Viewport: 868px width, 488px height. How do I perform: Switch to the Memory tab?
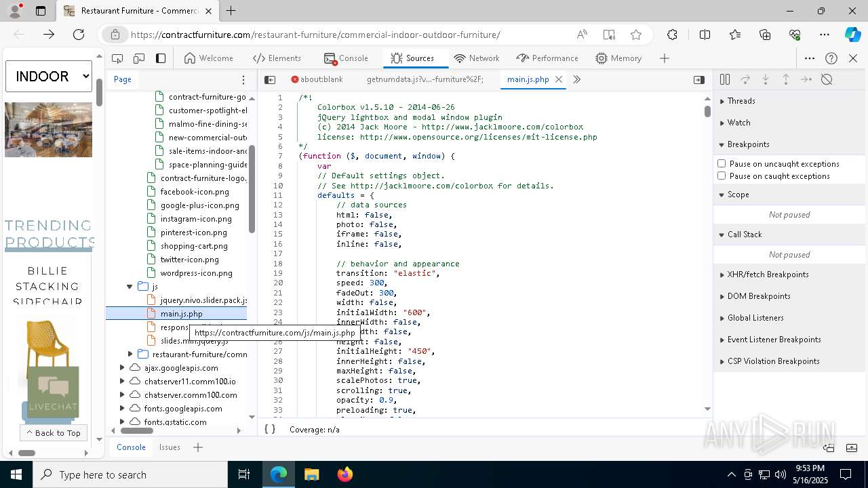click(x=618, y=58)
